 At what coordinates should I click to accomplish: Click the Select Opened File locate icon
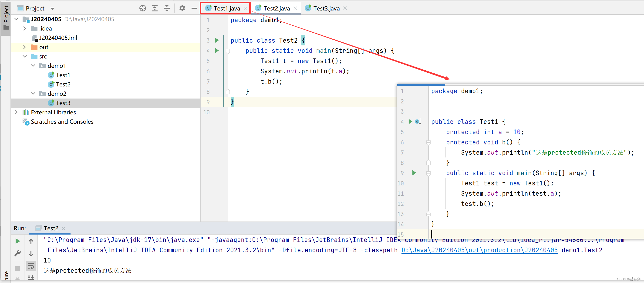pos(142,8)
